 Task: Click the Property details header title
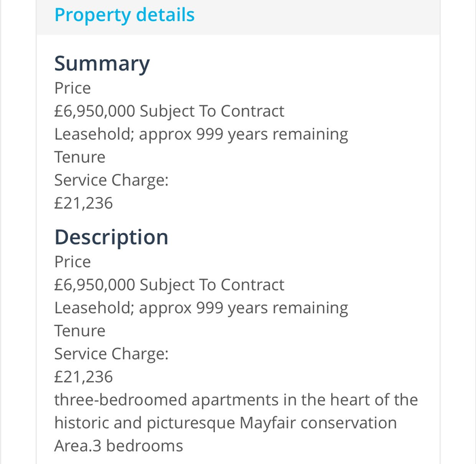pos(124,15)
